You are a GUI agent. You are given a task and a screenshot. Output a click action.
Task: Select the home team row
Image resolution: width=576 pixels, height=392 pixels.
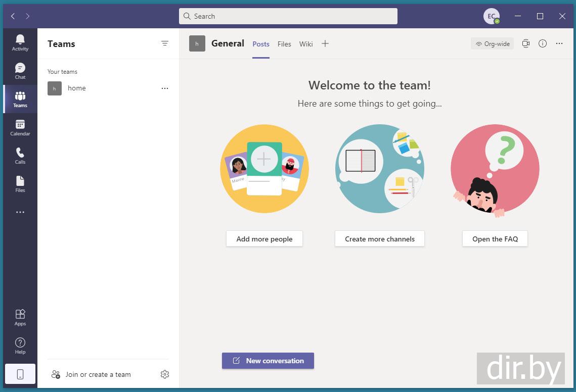(x=108, y=88)
